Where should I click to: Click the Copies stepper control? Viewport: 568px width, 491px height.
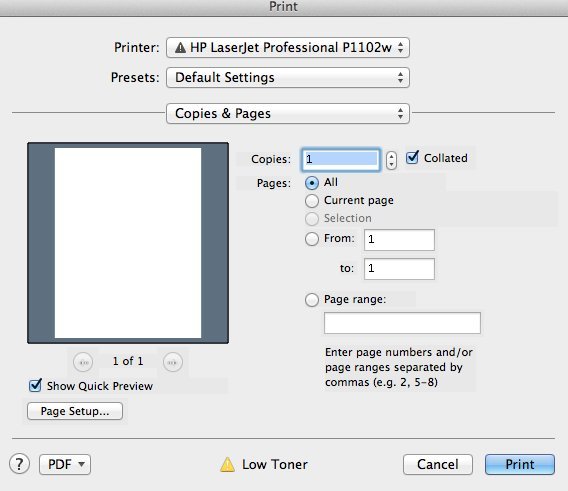pos(391,160)
